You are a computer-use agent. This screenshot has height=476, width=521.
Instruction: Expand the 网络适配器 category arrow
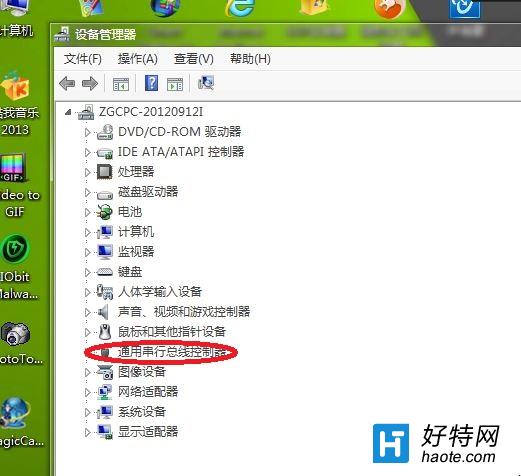point(88,392)
